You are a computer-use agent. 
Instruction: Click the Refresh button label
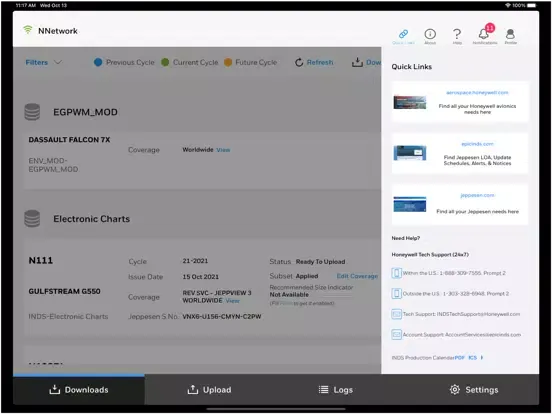320,62
